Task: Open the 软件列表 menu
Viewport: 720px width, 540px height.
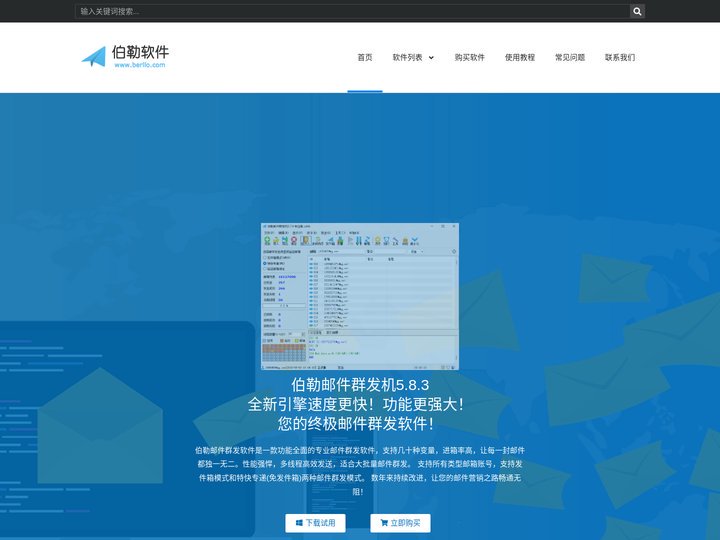Action: click(x=407, y=57)
